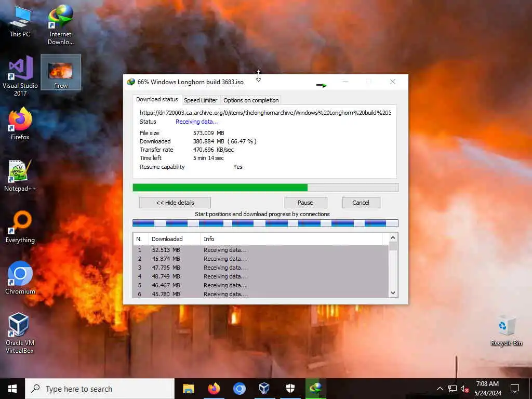Select the firew image file on desktop
Image resolution: width=532 pixels, height=399 pixels.
[61, 72]
